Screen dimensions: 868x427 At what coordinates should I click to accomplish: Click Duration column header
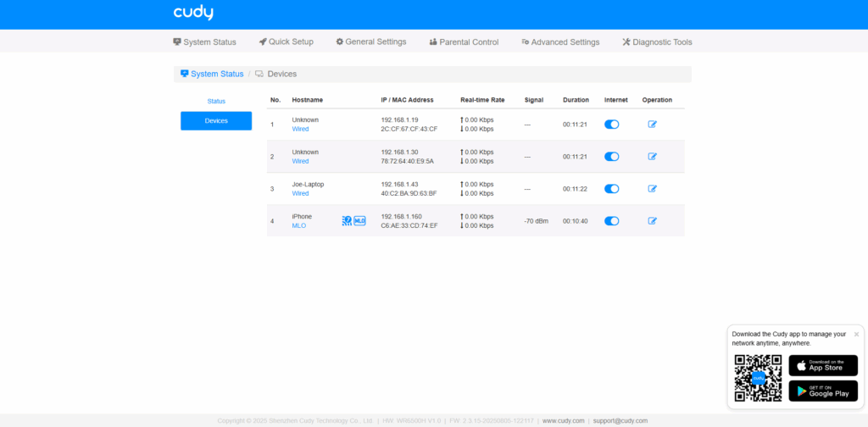coord(576,100)
